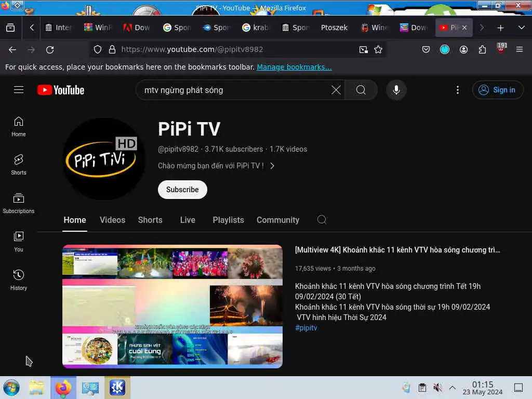Viewport: 532px width, 399px height.
Task: Open the cyan circular extension icon in the toolbar
Action: 445,49
